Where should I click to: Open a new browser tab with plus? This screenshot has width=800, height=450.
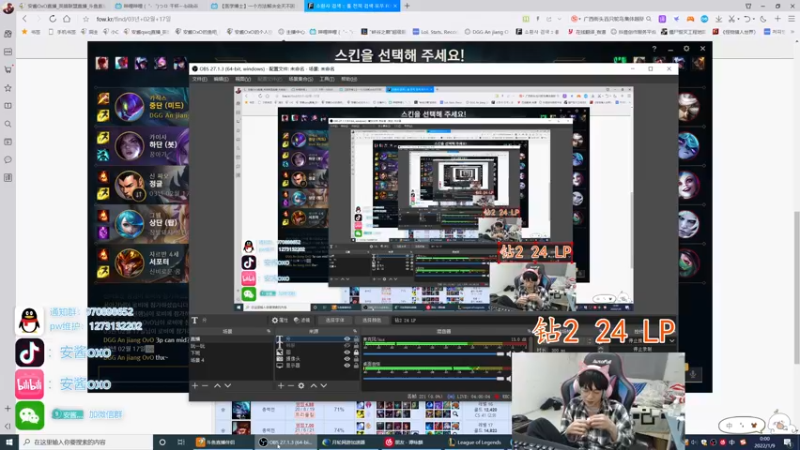(407, 6)
